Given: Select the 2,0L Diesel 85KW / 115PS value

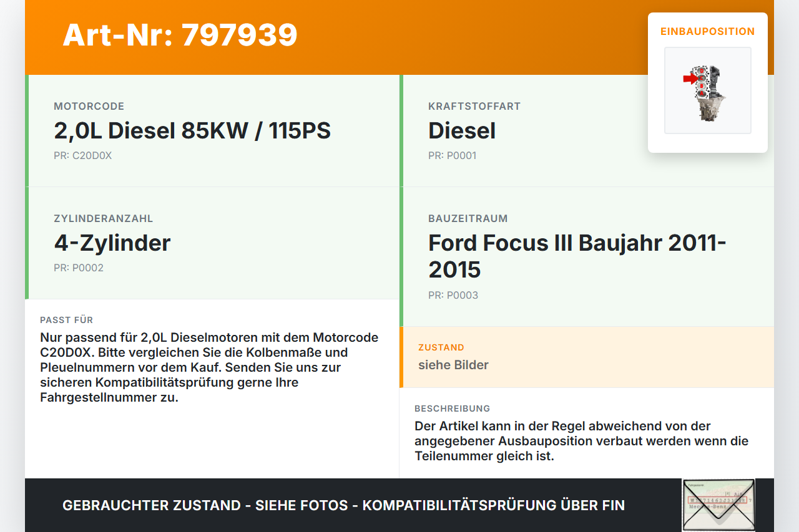Looking at the screenshot, I should 192,130.
